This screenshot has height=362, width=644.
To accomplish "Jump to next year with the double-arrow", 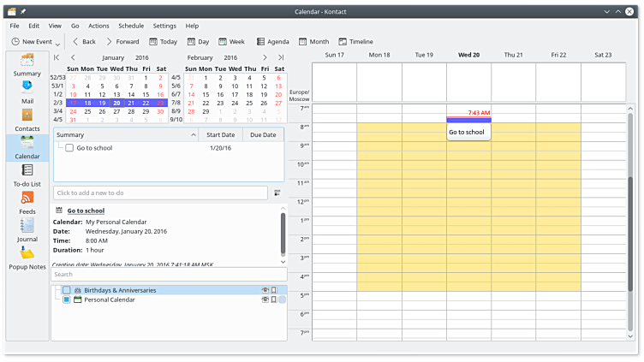I will tap(280, 57).
